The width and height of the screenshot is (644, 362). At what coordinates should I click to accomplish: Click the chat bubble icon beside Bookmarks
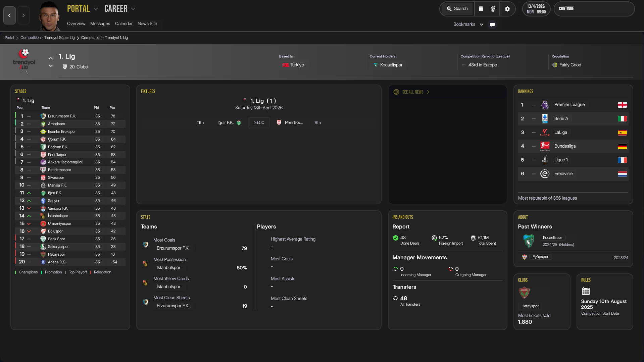[492, 24]
